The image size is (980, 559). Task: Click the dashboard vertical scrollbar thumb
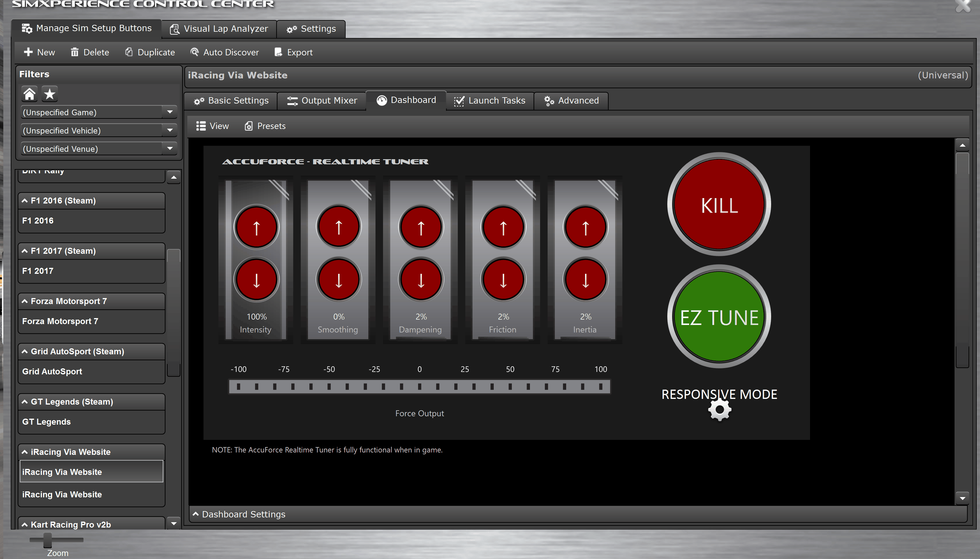[962, 260]
